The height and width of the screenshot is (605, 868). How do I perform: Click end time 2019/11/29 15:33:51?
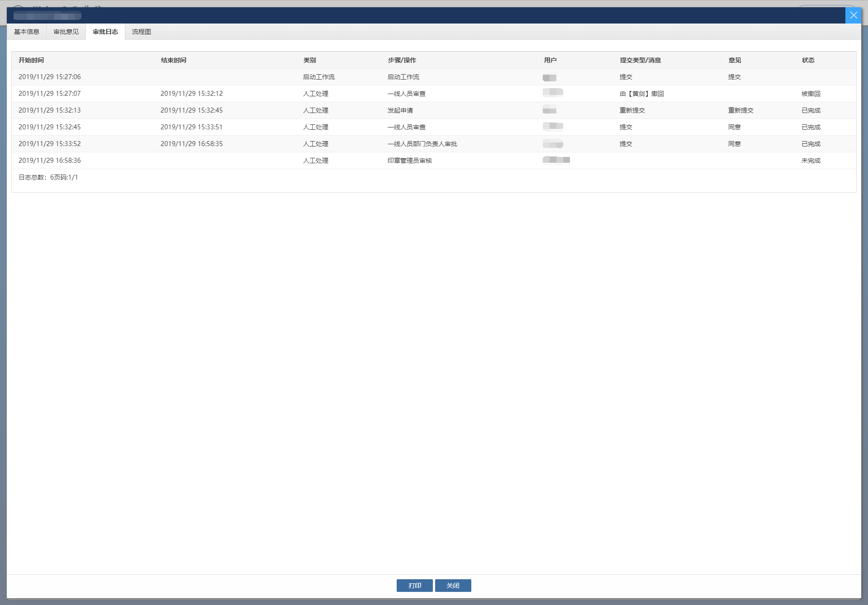click(x=192, y=127)
